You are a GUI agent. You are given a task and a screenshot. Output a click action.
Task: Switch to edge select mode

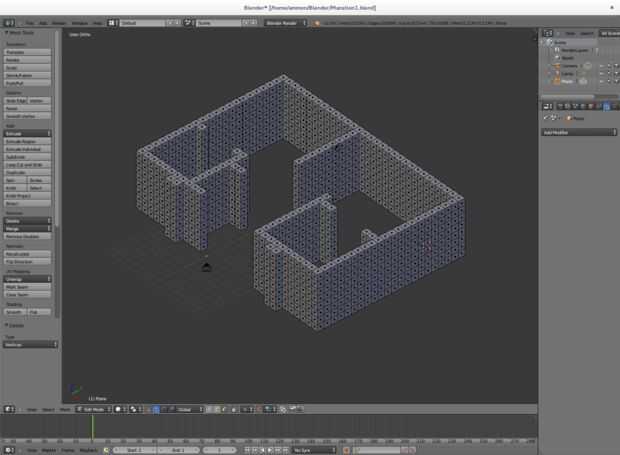(217, 409)
